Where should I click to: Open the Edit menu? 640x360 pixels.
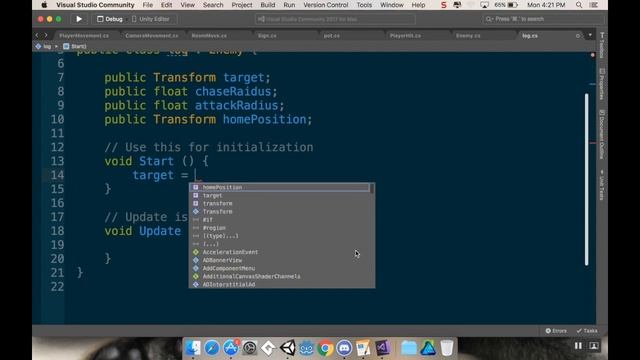[166, 5]
